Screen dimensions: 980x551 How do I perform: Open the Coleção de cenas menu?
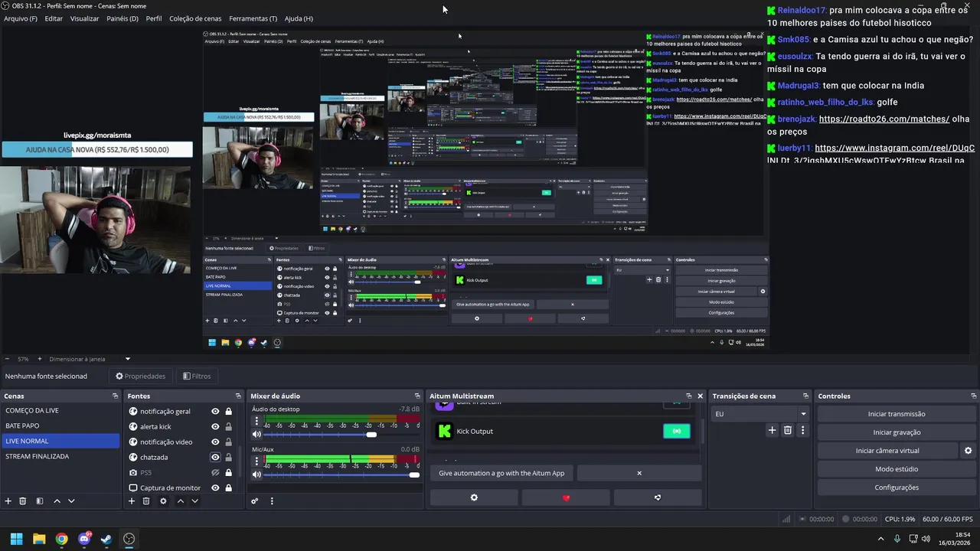(195, 18)
